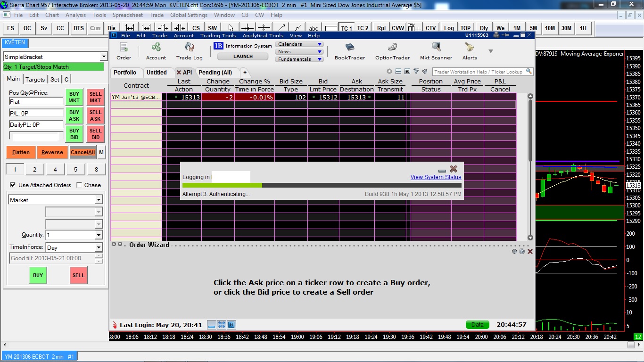Click the middle status icon beside Last Login
This screenshot has height=362, width=644.
(222, 325)
